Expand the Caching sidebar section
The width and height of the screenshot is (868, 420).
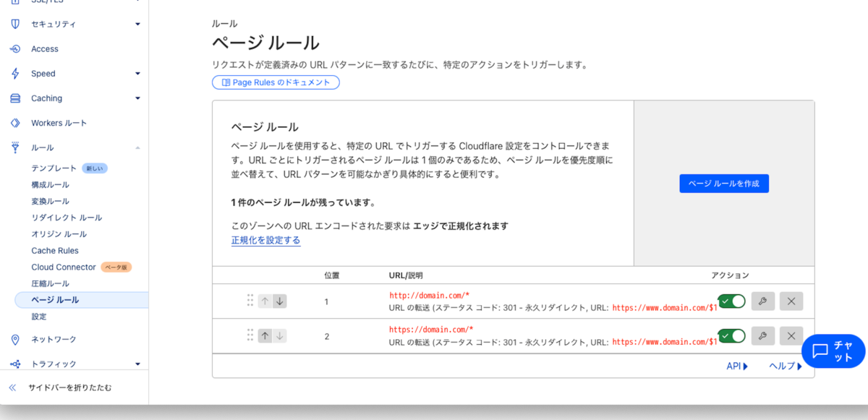coord(137,98)
